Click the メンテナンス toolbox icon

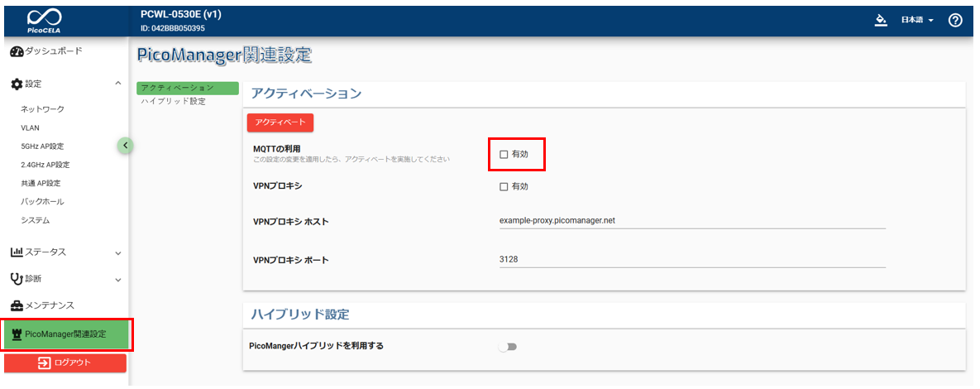point(17,306)
